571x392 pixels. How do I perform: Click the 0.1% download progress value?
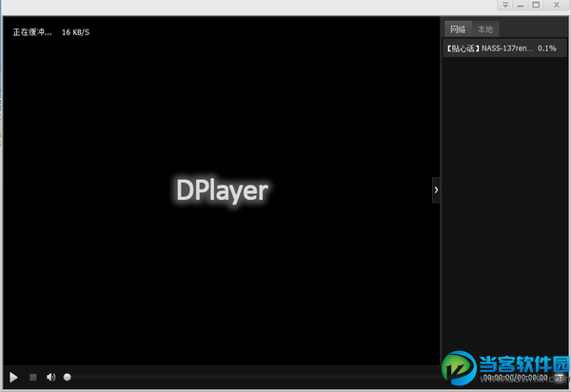(x=547, y=48)
